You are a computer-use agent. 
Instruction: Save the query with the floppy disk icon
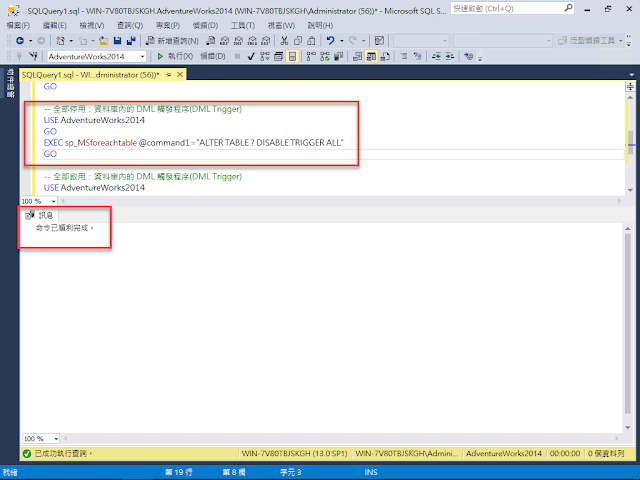pyautogui.click(x=118, y=40)
